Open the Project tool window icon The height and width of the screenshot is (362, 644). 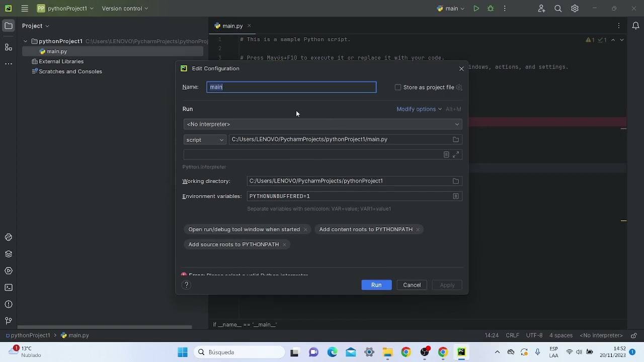(x=9, y=26)
